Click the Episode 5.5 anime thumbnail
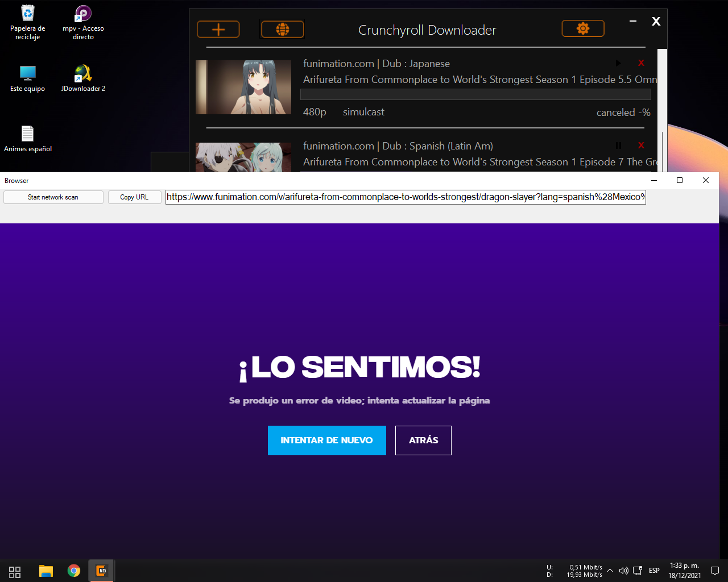Viewport: 728px width, 582px height. pos(243,88)
